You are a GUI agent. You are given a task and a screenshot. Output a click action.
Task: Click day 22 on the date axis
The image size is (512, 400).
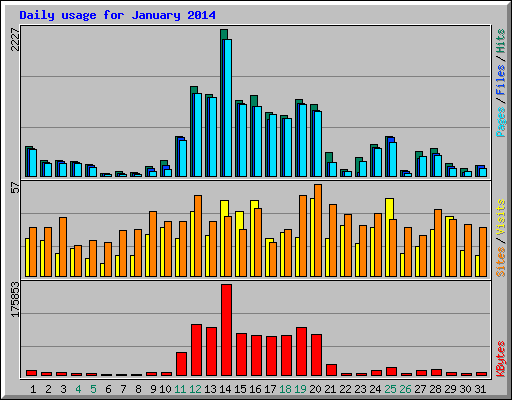pyautogui.click(x=345, y=389)
